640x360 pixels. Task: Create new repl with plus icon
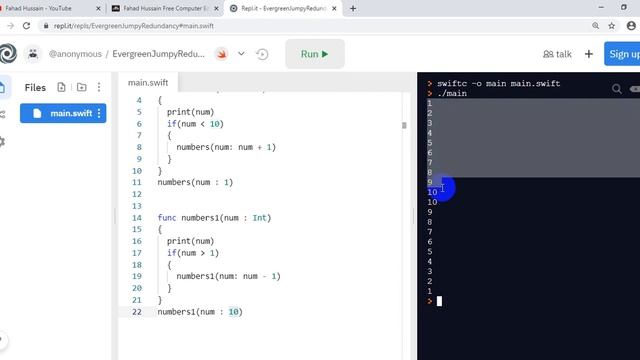click(x=589, y=54)
